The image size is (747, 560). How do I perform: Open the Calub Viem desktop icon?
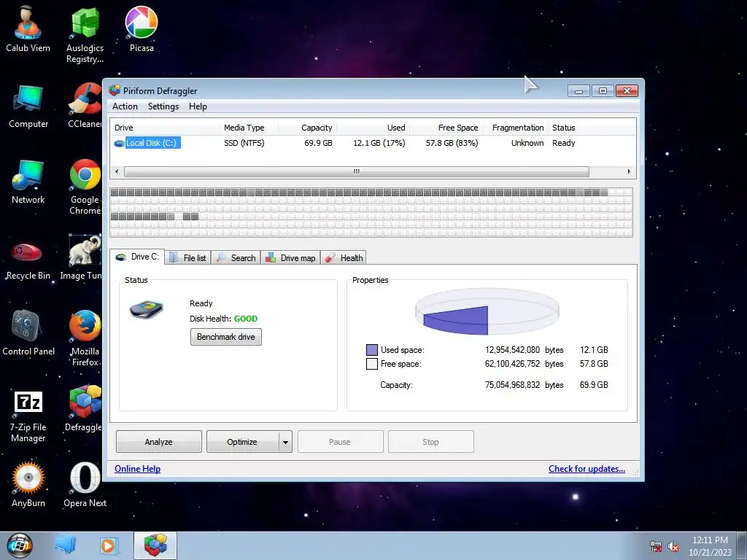click(x=28, y=29)
